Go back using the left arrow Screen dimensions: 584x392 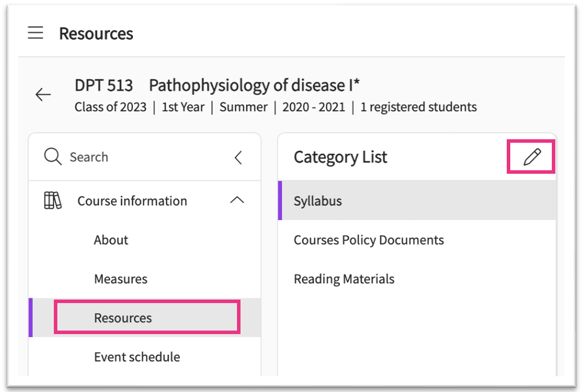(x=43, y=95)
